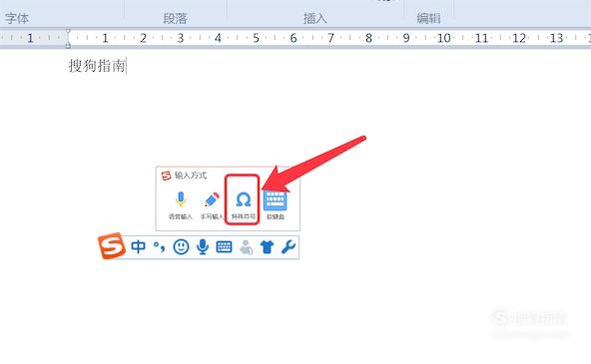Toggle Chinese punctuation mode on the Sogou bar

pos(159,247)
